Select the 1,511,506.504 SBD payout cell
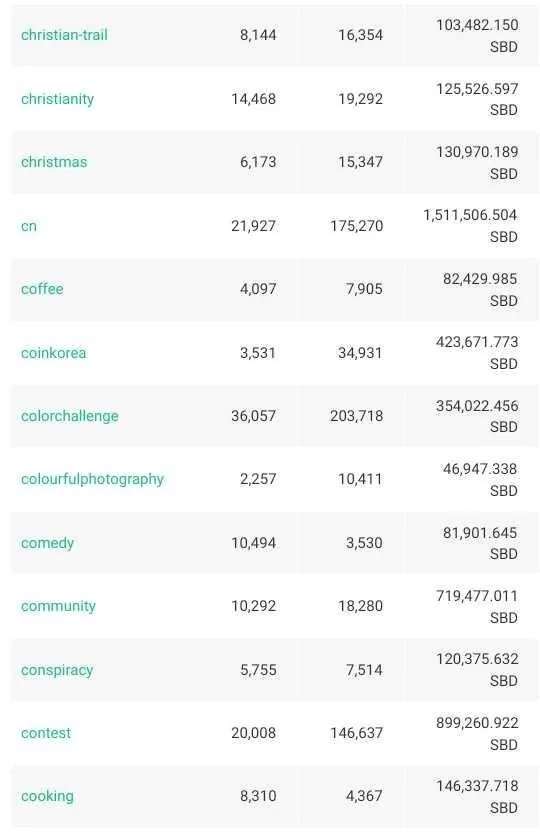 (471, 226)
